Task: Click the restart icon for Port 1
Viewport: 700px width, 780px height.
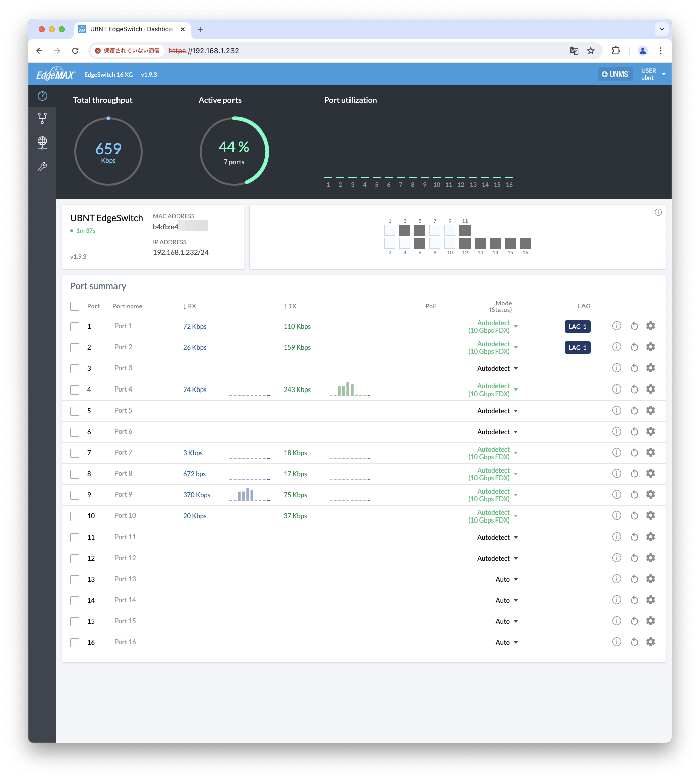Action: (x=634, y=326)
